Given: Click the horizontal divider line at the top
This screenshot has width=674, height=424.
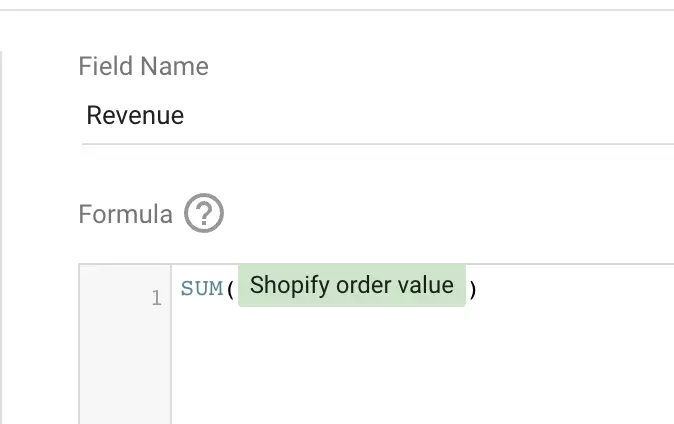Looking at the screenshot, I should click(x=337, y=9).
